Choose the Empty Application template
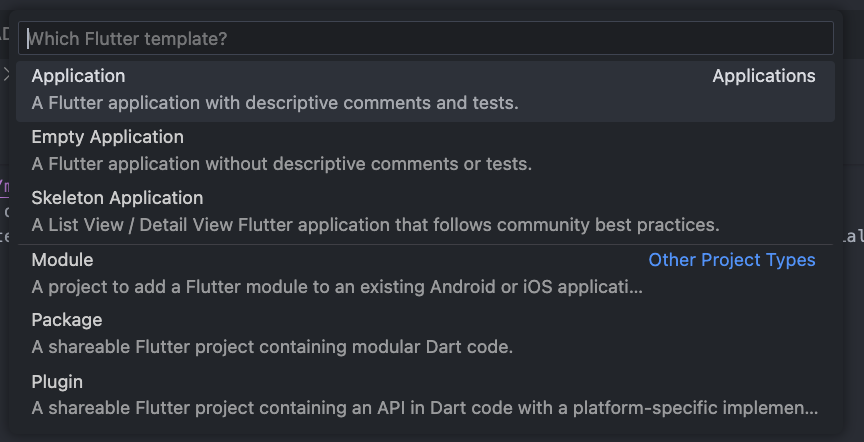Viewport: 864px width, 442px height. click(x=425, y=152)
